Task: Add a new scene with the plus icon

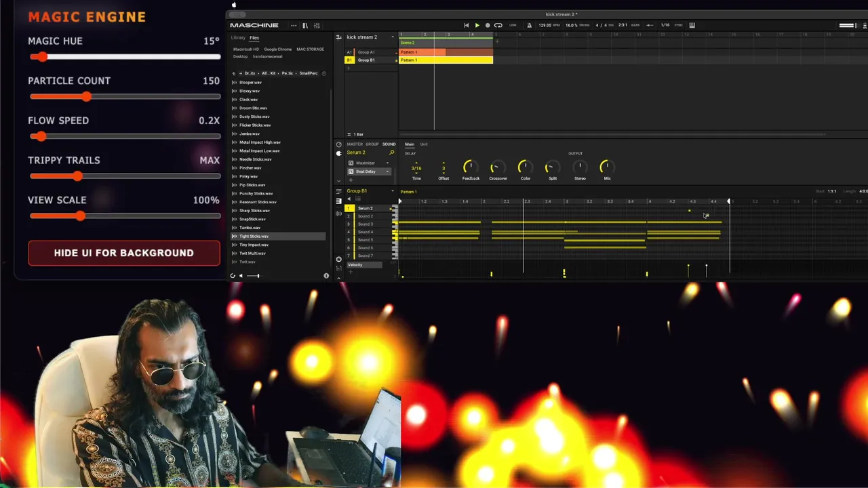Action: [496, 42]
